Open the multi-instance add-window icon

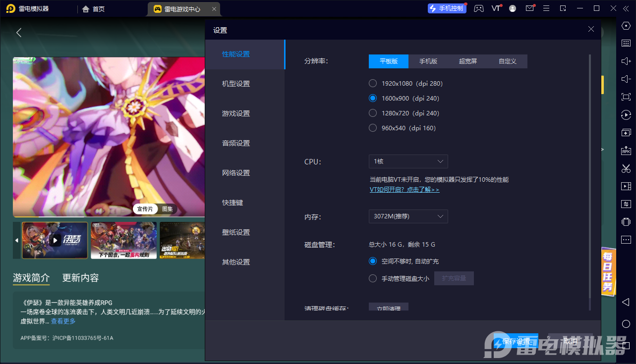[x=626, y=133]
